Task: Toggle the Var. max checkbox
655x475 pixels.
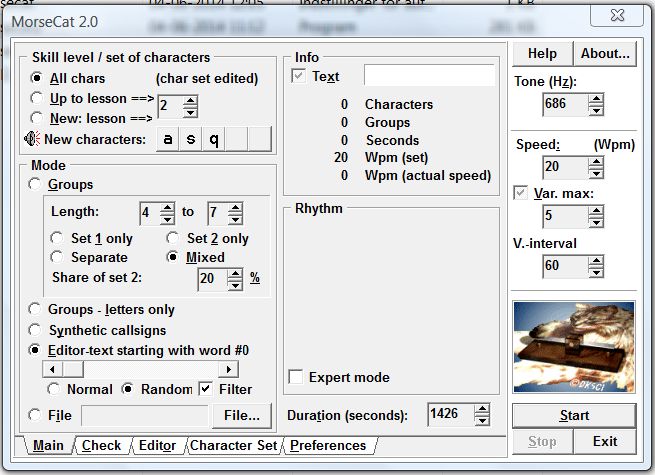Action: click(521, 192)
